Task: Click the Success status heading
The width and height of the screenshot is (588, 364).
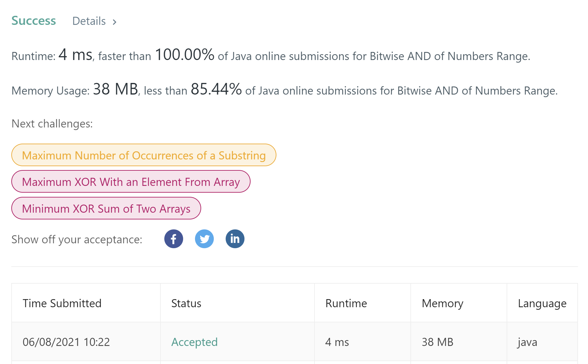Action: click(x=34, y=21)
